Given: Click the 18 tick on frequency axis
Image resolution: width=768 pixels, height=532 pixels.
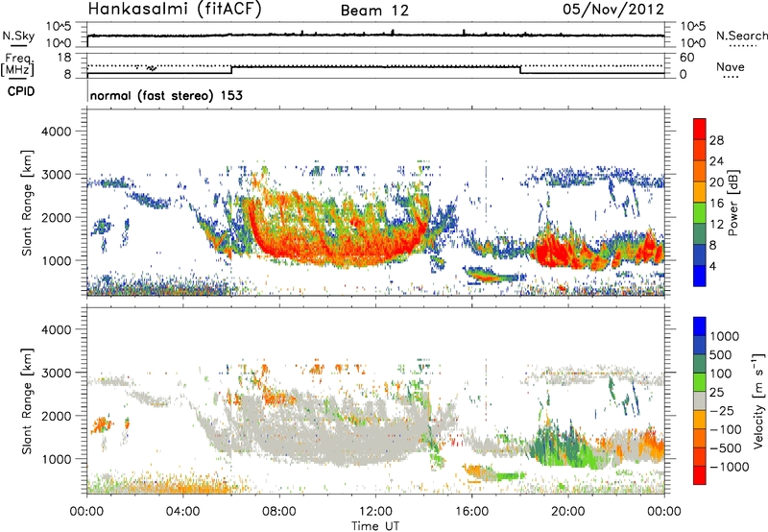Looking at the screenshot, I should (x=64, y=58).
